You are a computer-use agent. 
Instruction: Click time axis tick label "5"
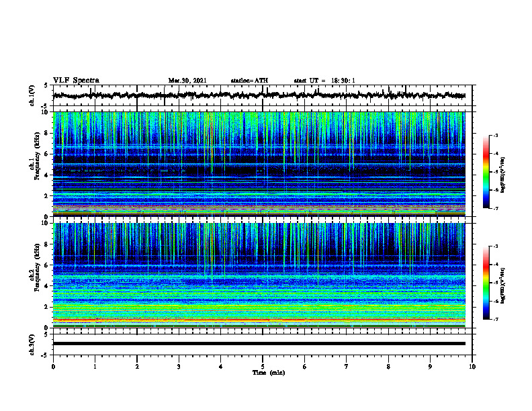click(263, 367)
